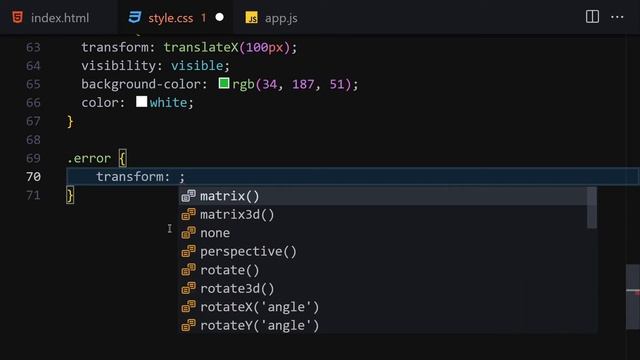The height and width of the screenshot is (360, 640).
Task: Click the HTML5 icon on index.html tab
Action: 18,18
